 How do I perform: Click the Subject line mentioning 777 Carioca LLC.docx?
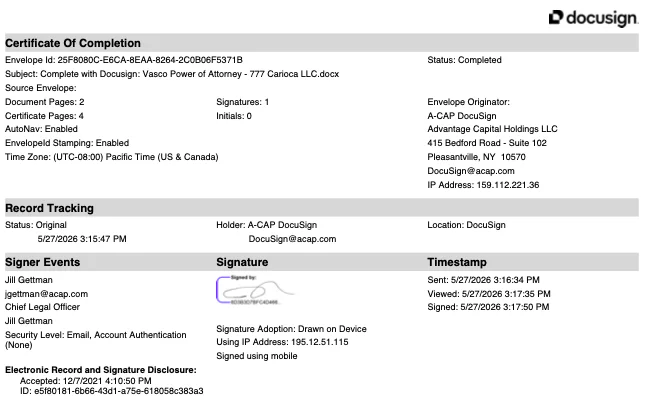[x=172, y=74]
